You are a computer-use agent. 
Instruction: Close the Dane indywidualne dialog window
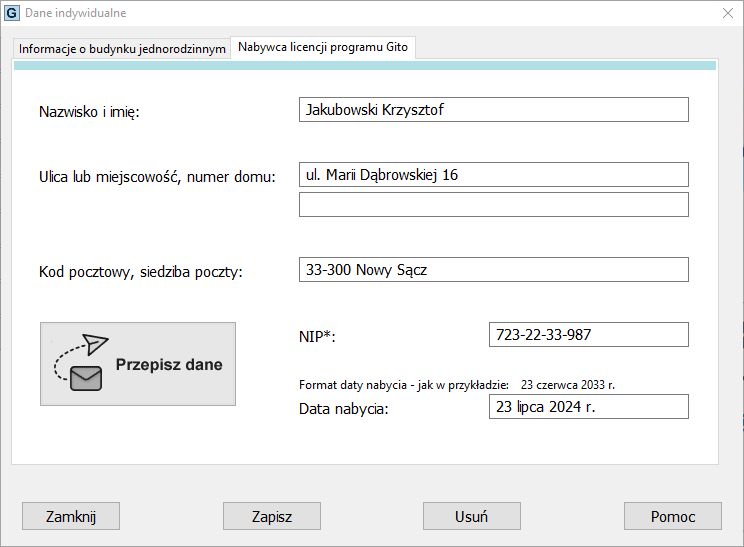(x=727, y=13)
